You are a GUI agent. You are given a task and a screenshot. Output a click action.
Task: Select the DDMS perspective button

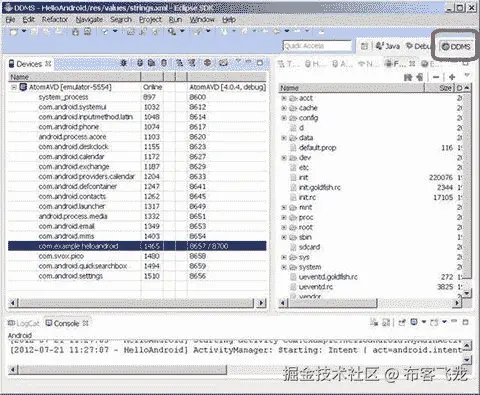pyautogui.click(x=456, y=47)
